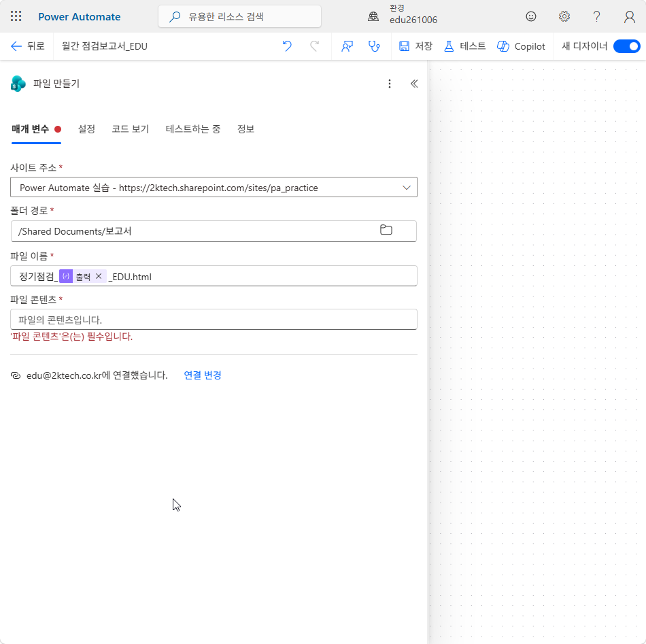This screenshot has width=646, height=644.
Task: Click the 파일 콘텐츠 required error message
Action: click(x=71, y=336)
